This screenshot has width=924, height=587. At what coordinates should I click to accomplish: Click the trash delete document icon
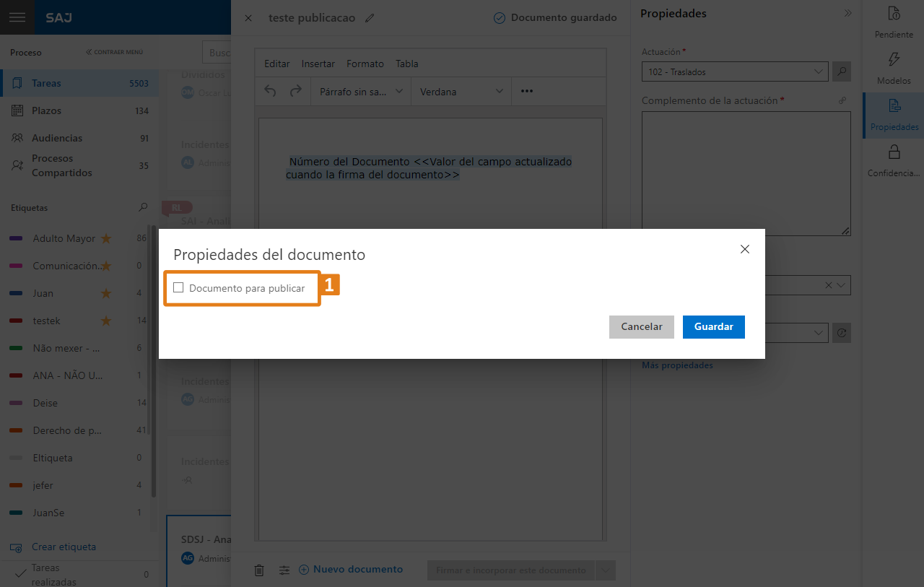point(259,570)
